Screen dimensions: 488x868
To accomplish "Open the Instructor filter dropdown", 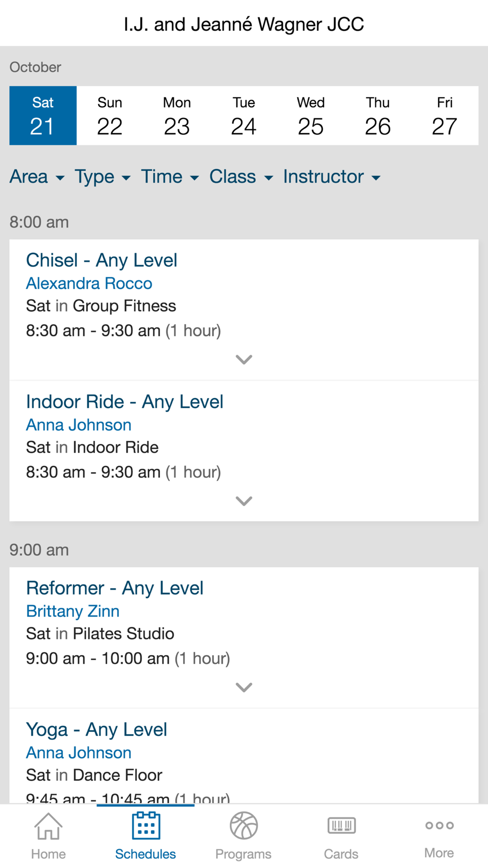I will point(332,177).
